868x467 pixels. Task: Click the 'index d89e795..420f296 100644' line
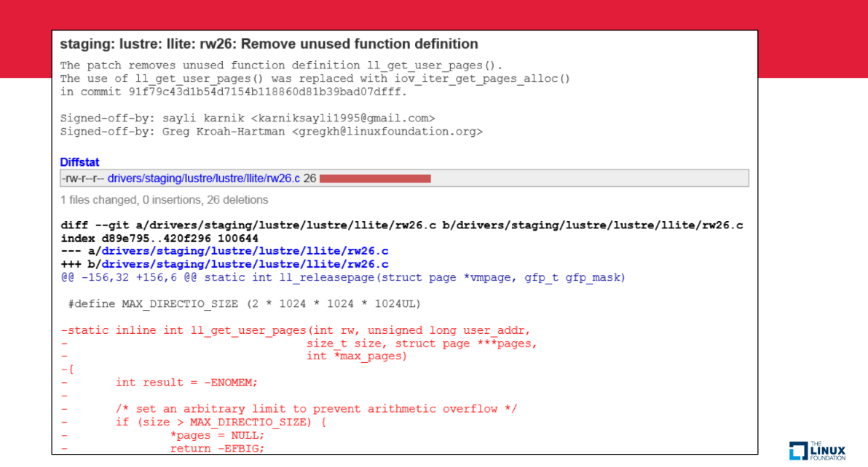point(159,238)
